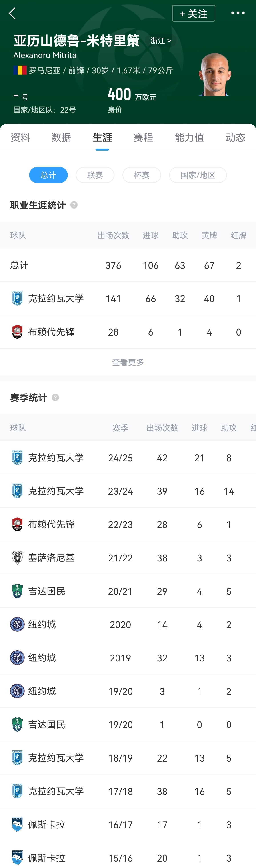Tap 塞萨洛尼基 club crest in 21/22 row

point(17,558)
